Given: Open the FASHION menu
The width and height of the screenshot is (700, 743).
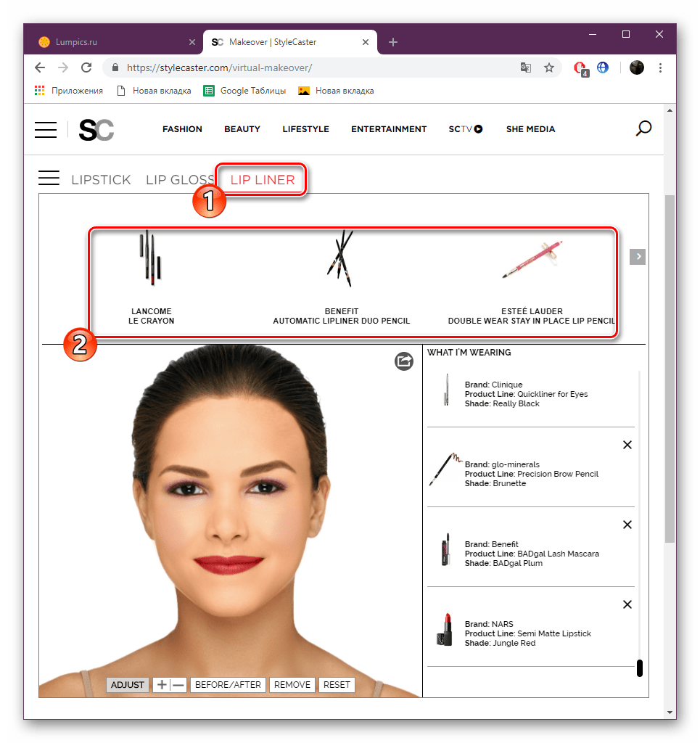Looking at the screenshot, I should pos(182,129).
